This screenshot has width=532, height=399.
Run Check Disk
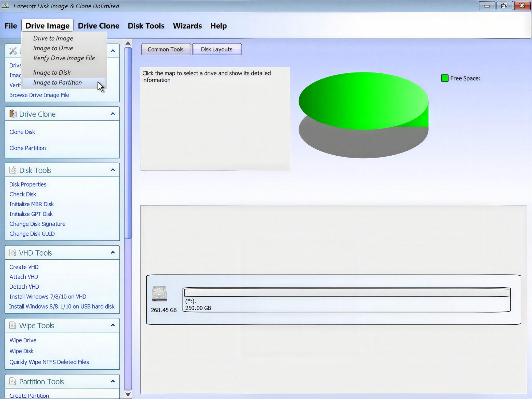click(23, 194)
